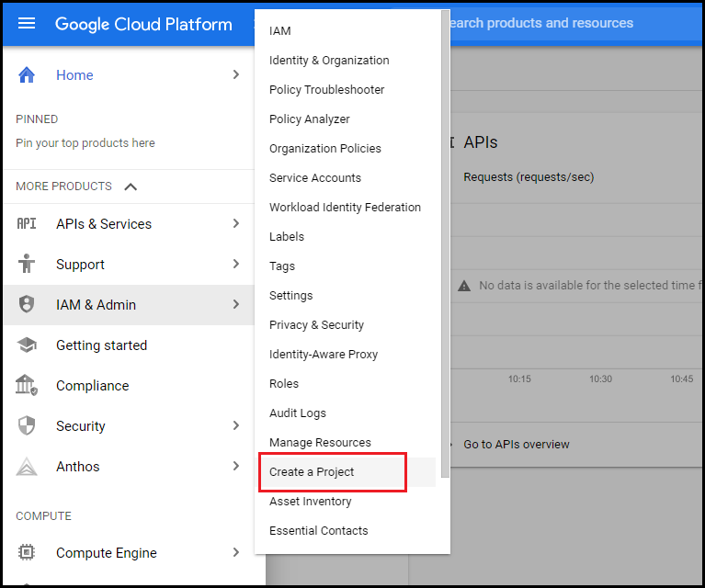
Task: Click the Getting started graduation cap icon
Action: [27, 345]
